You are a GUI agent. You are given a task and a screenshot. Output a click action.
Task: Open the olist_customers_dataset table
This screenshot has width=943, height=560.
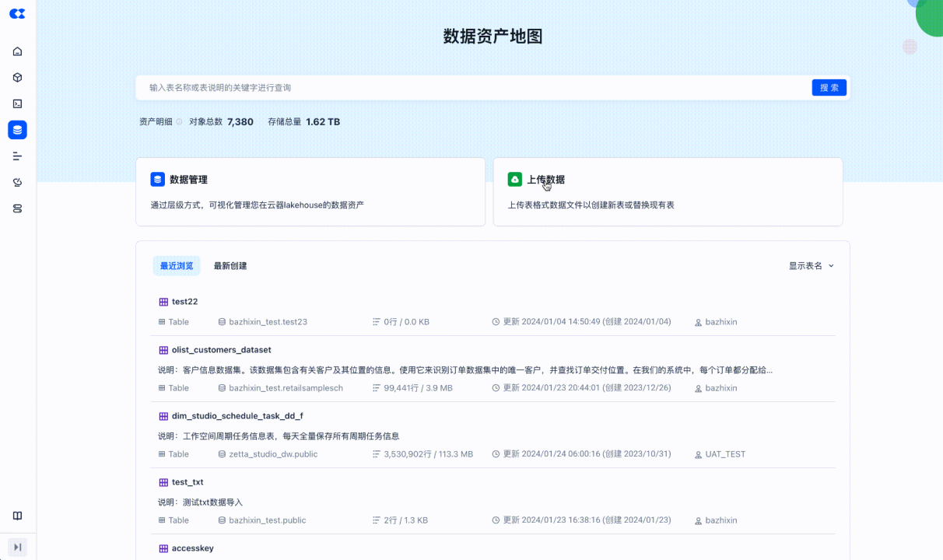coord(221,350)
